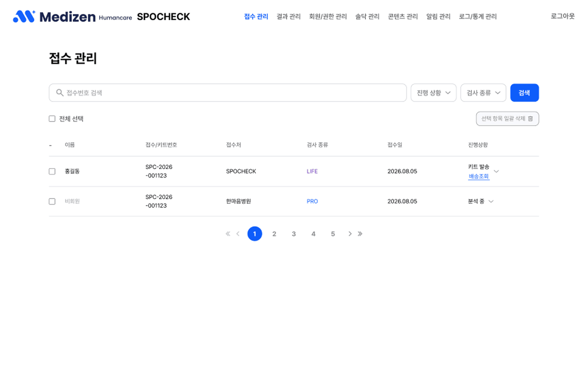The width and height of the screenshot is (588, 383).
Task: Toggle the 전체 선택 checkbox
Action: click(x=52, y=119)
